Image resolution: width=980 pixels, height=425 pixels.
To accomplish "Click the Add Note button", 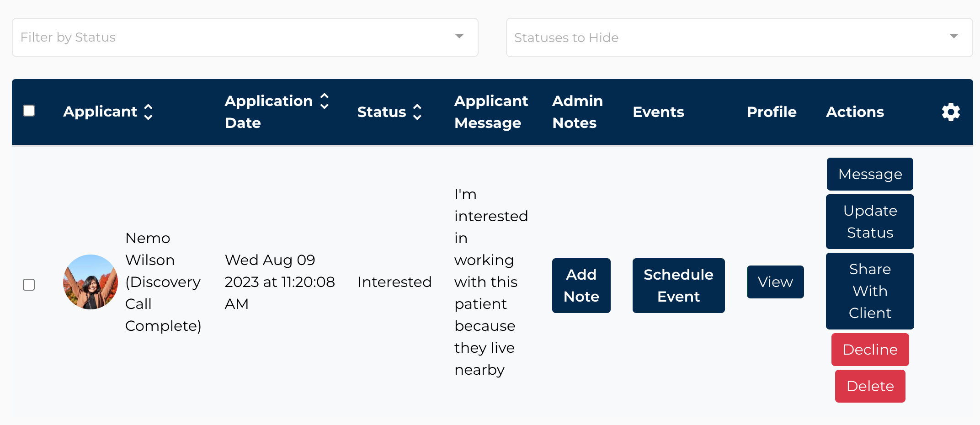I will (x=581, y=286).
